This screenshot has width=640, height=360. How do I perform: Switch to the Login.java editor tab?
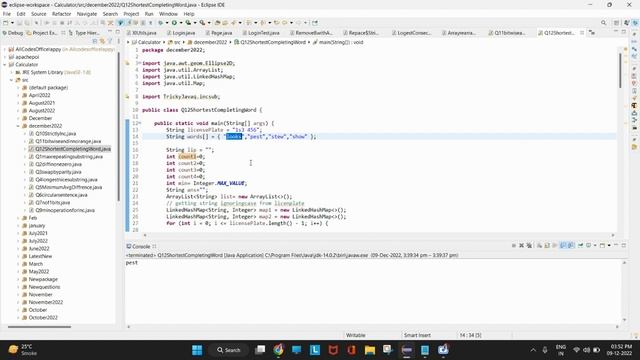point(181,33)
